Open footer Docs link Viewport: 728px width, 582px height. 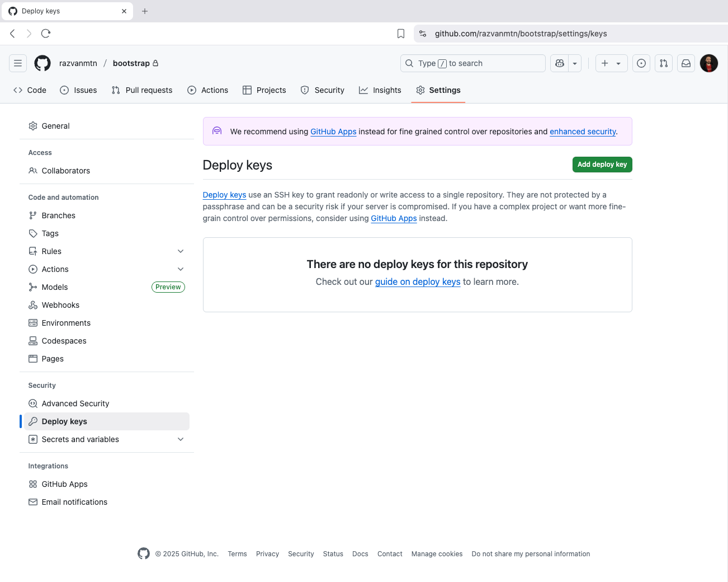360,554
